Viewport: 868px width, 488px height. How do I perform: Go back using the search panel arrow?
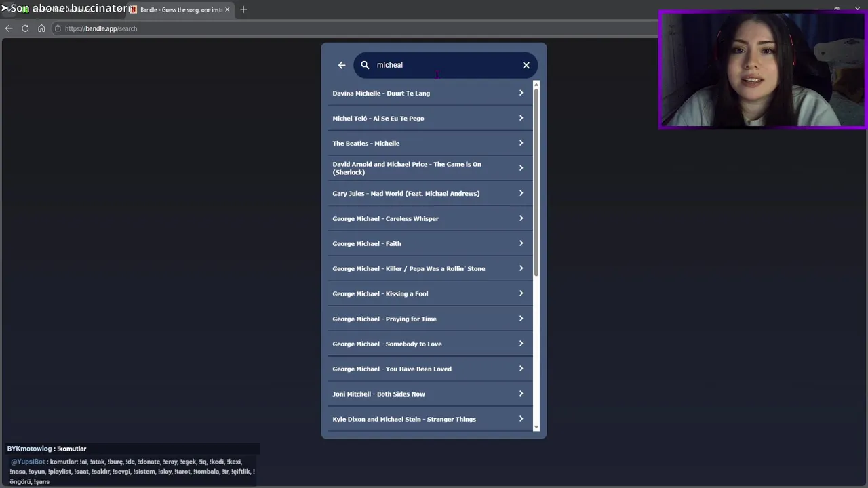point(342,65)
